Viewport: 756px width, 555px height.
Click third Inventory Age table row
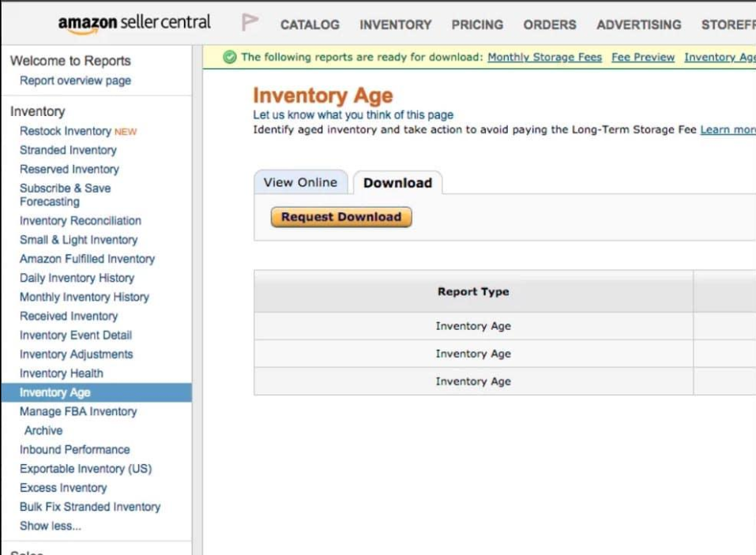pos(473,381)
